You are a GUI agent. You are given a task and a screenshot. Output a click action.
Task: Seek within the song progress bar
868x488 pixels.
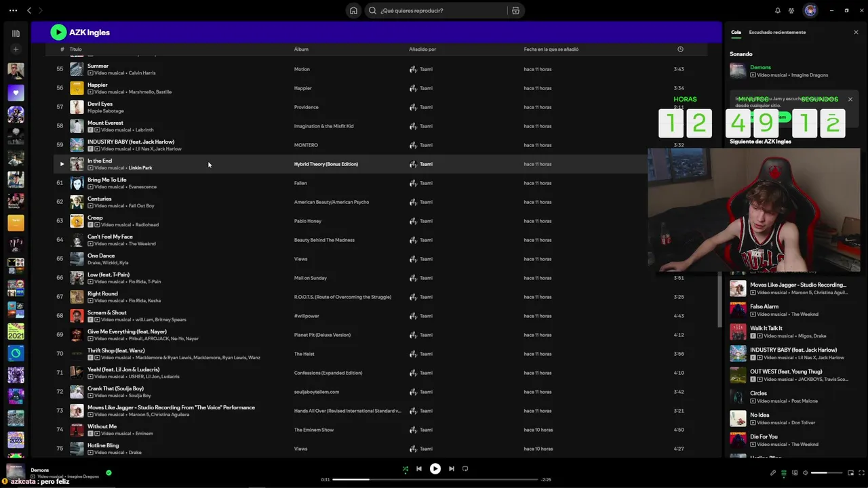point(435,479)
